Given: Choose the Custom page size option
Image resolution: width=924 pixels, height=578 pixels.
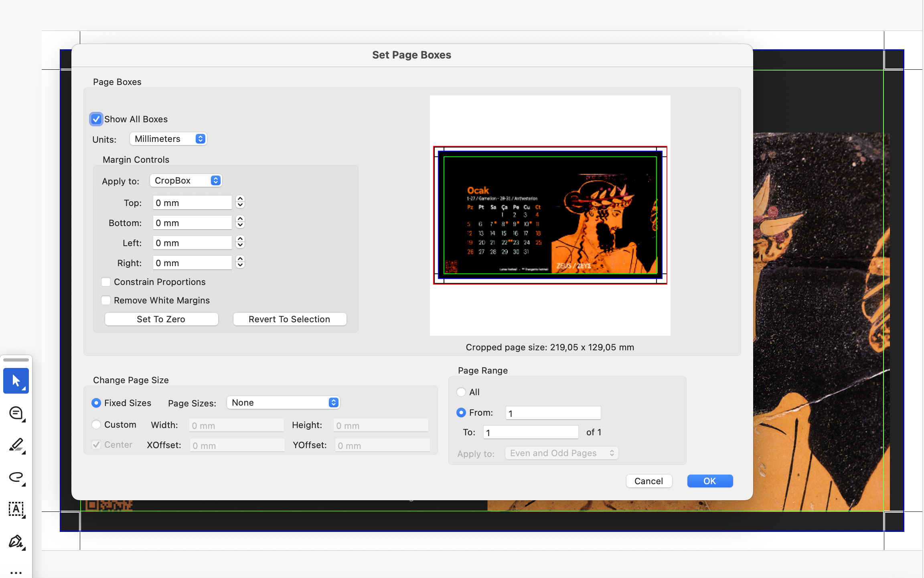Looking at the screenshot, I should [96, 424].
